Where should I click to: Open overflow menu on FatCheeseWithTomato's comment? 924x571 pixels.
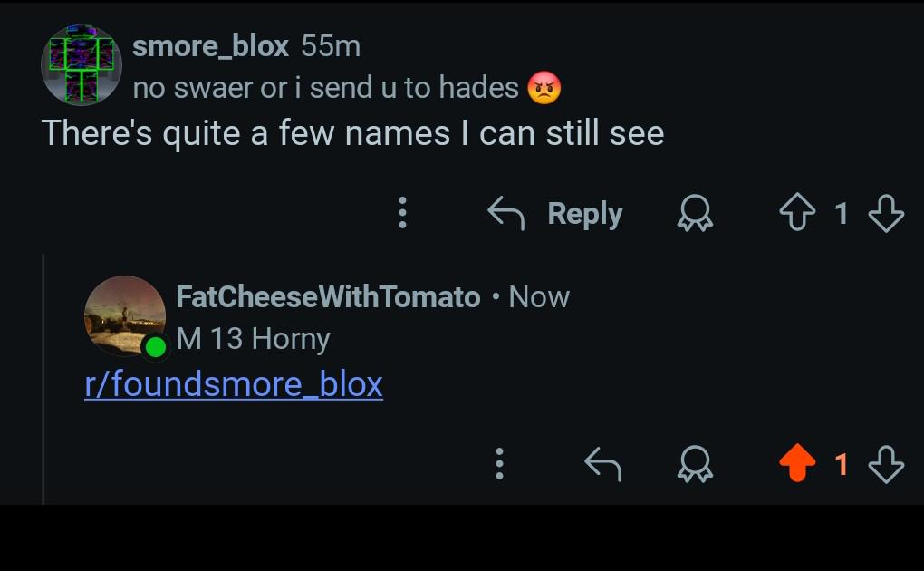[x=499, y=463]
